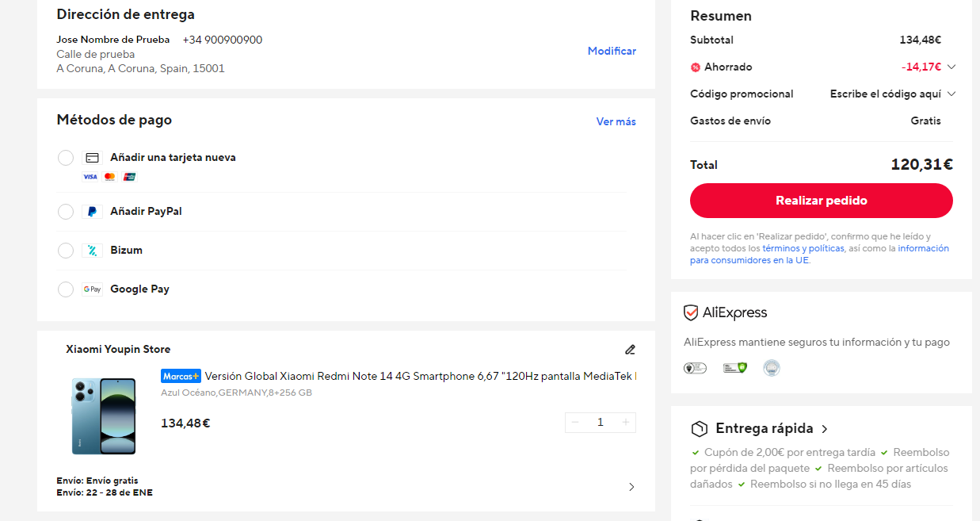Click the red Ahorrado discount icon
The width and height of the screenshot is (980, 521).
(696, 67)
